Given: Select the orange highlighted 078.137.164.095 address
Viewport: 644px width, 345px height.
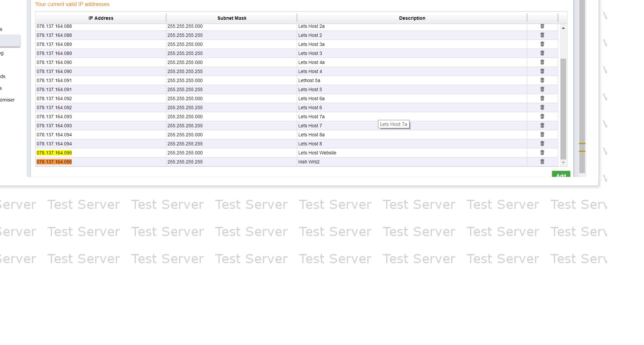Looking at the screenshot, I should pos(54,162).
